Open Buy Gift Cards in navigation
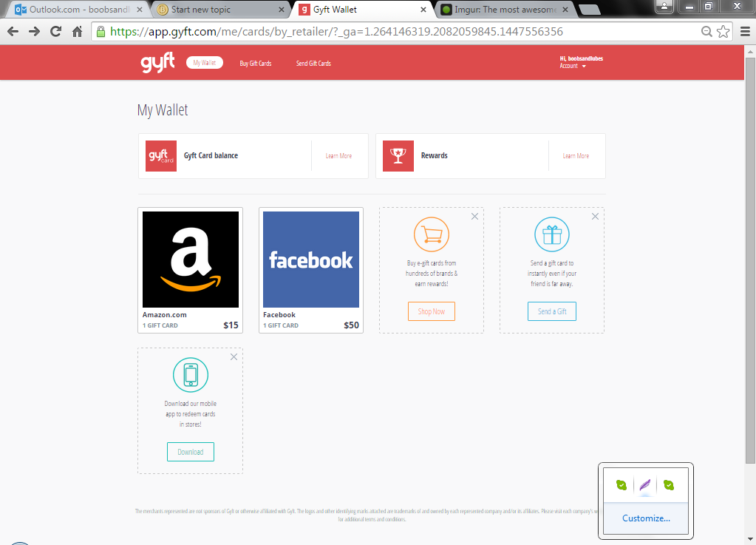The image size is (756, 545). coord(256,63)
